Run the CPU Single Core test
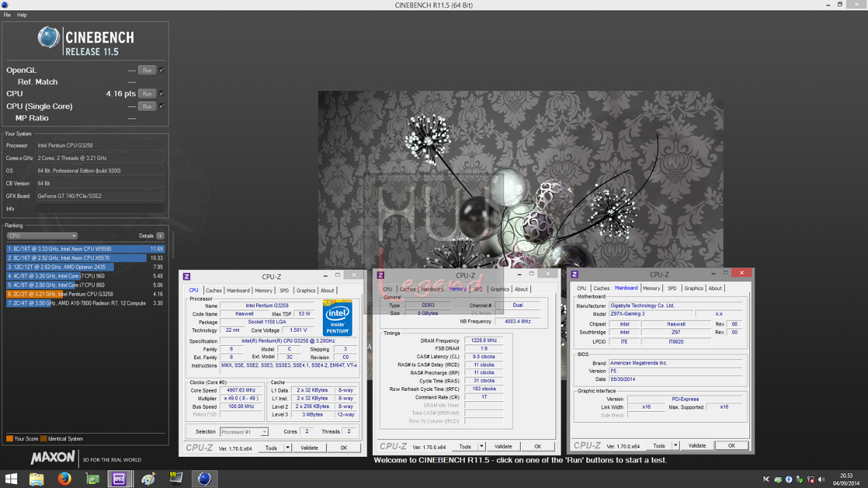 [x=147, y=106]
